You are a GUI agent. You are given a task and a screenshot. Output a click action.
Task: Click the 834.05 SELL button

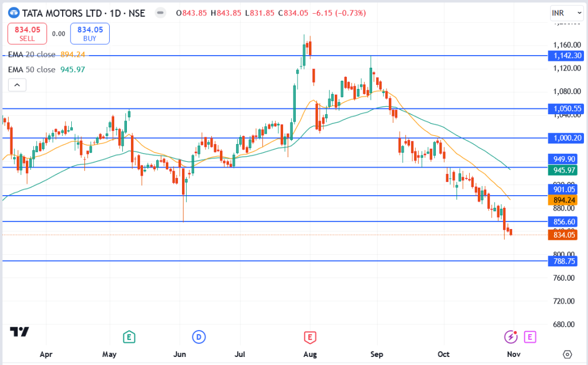pyautogui.click(x=28, y=34)
